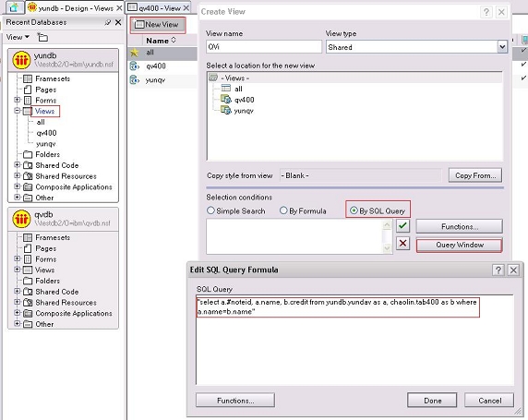
Task: Open the View dropdown menu
Action: [18, 37]
